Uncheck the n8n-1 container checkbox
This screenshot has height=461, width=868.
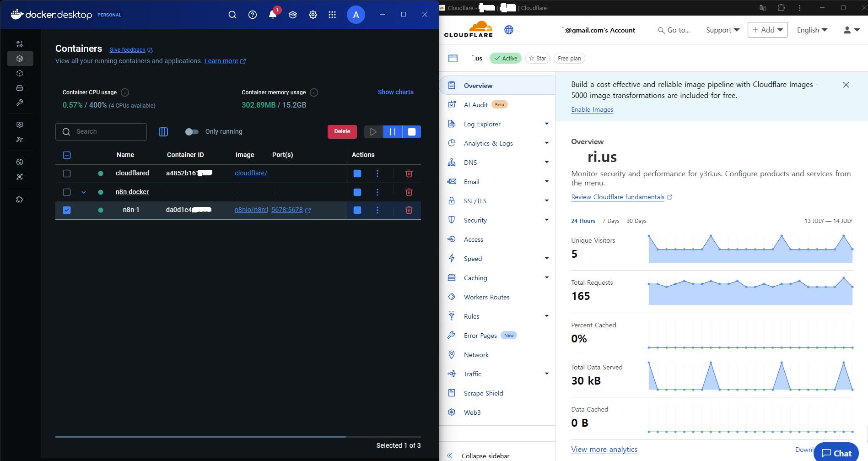click(67, 210)
